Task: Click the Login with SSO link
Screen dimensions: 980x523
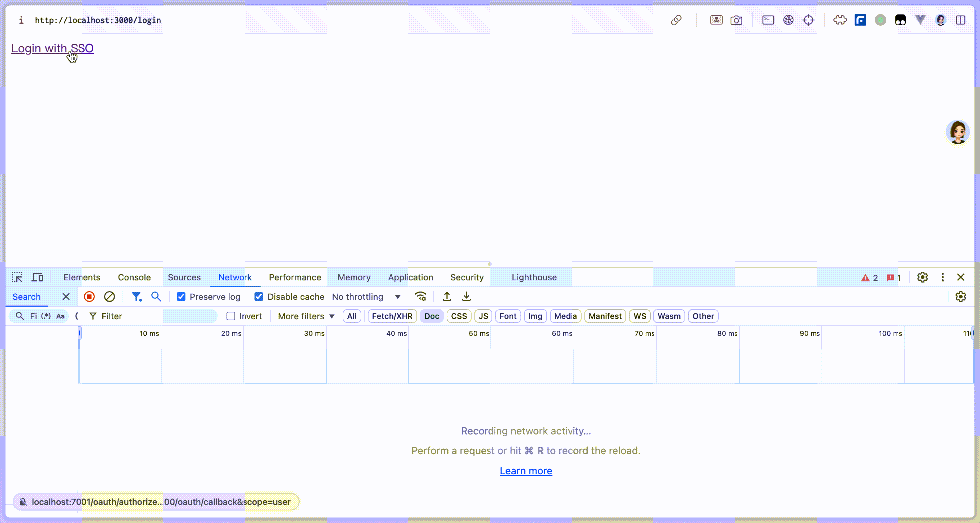Action: 53,48
